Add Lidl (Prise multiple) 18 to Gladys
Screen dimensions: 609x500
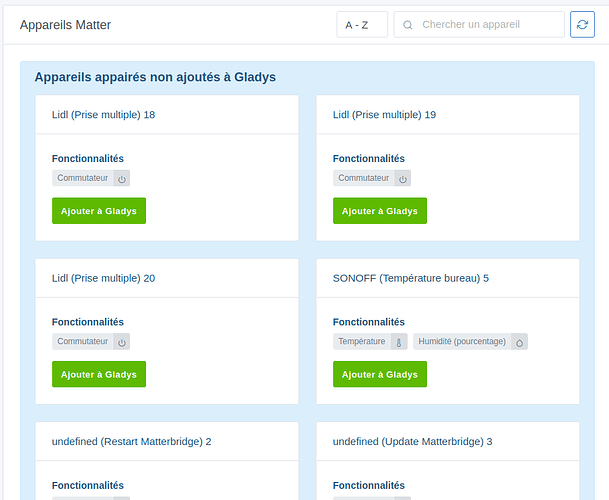[x=99, y=211]
